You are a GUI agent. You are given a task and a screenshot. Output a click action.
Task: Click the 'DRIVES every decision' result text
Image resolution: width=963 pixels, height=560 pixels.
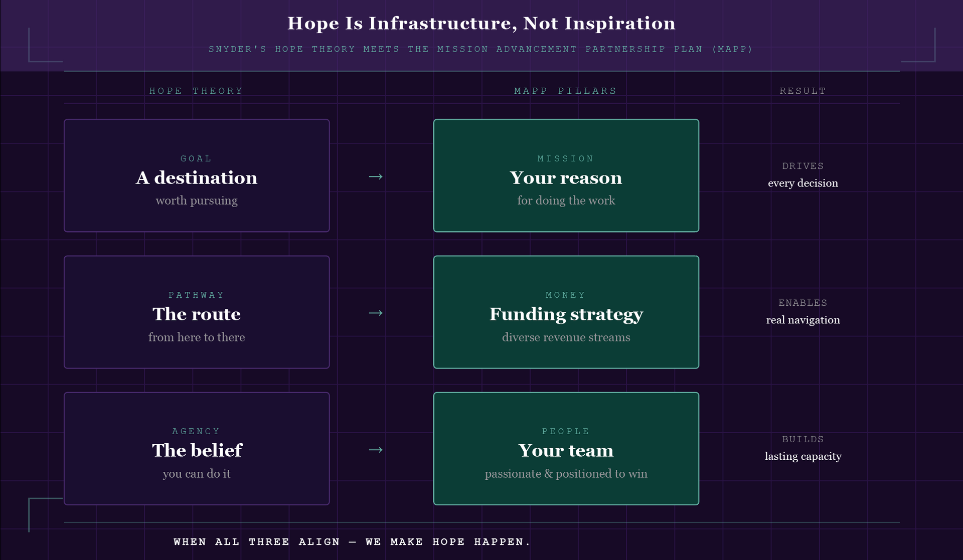coord(802,175)
